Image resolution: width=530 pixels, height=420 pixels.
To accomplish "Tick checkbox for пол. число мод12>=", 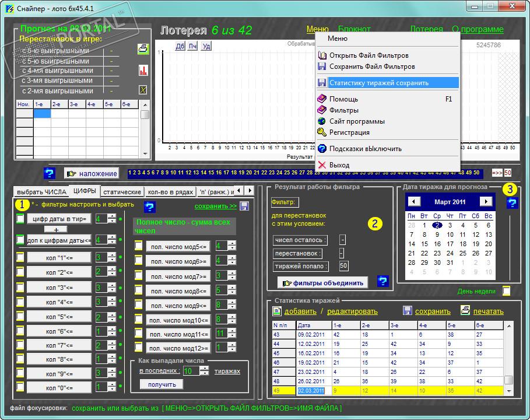I will click(x=139, y=346).
